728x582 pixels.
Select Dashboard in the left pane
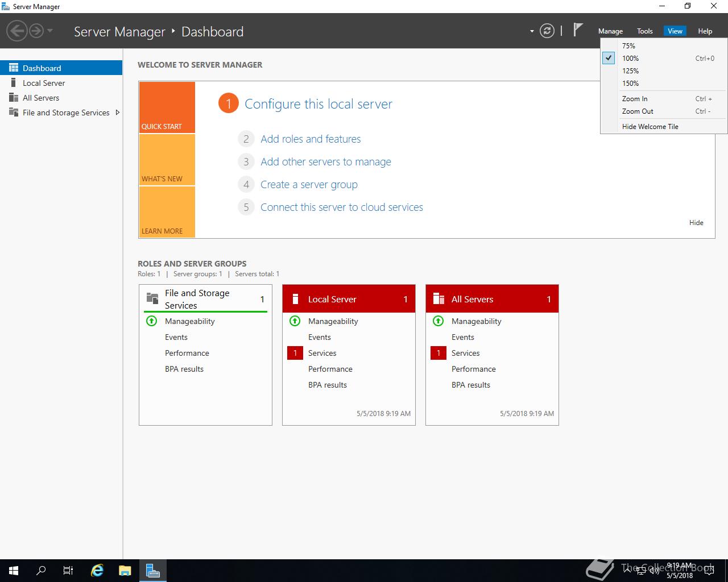click(61, 68)
